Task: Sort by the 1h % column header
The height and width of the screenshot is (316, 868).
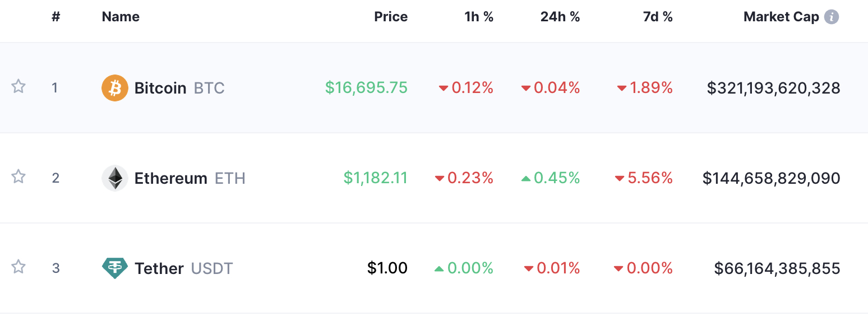Action: 479,17
